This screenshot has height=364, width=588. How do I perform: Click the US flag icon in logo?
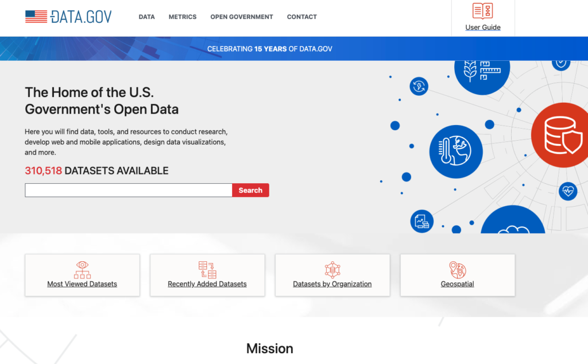(36, 17)
